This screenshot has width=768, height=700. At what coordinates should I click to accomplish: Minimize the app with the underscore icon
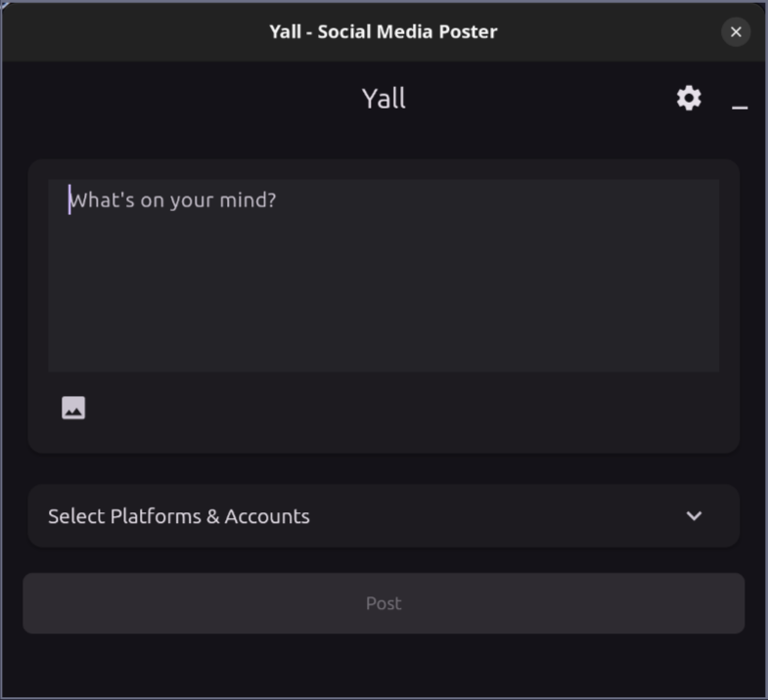[x=740, y=108]
